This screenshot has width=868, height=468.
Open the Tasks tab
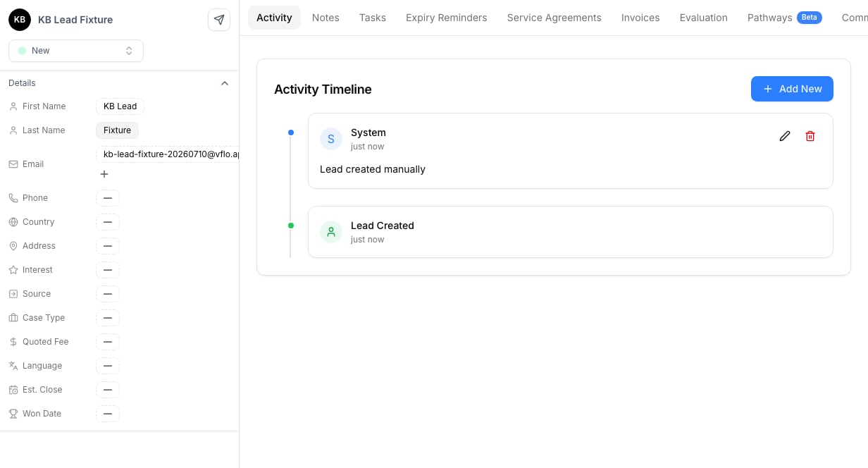[373, 18]
